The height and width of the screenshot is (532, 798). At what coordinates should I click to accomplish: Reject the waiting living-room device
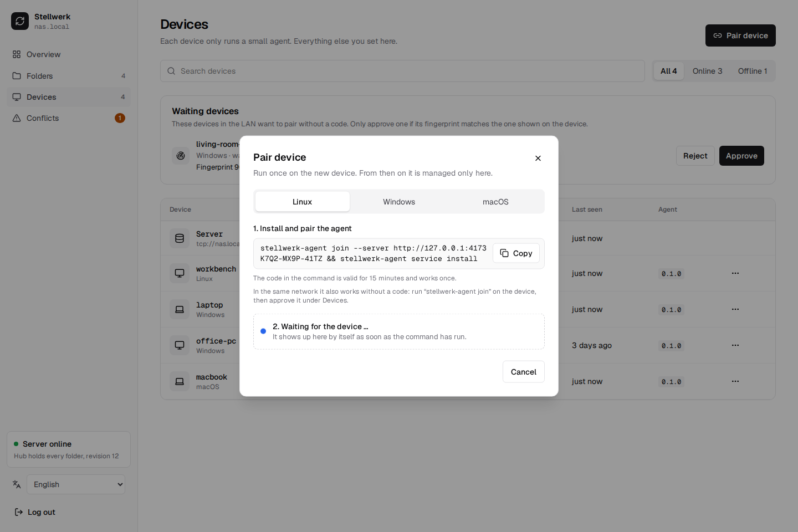coord(695,156)
